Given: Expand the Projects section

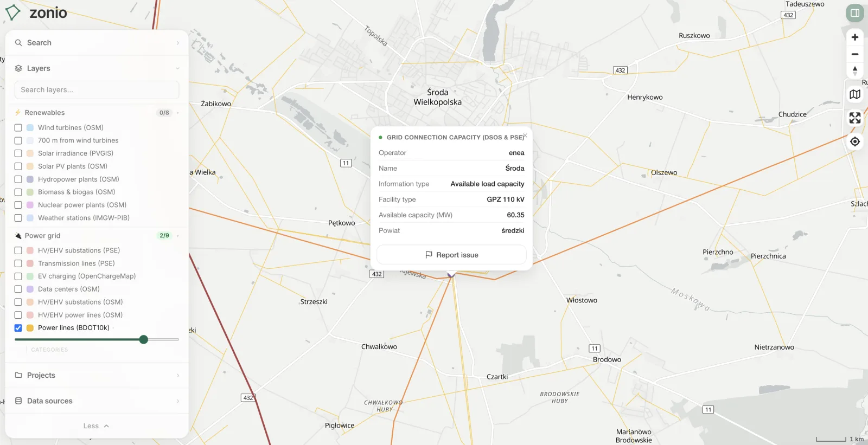Looking at the screenshot, I should coord(97,375).
